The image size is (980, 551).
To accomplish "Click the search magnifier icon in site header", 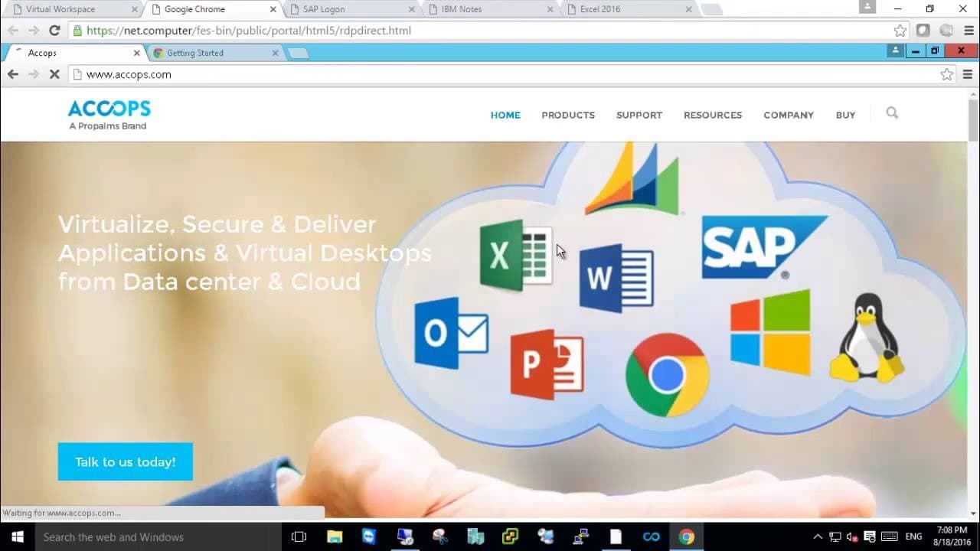I will click(892, 113).
